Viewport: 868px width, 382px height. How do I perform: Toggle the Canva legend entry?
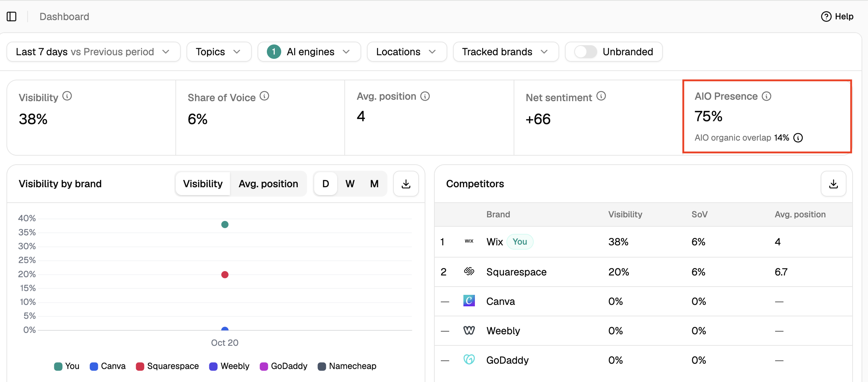coord(108,366)
